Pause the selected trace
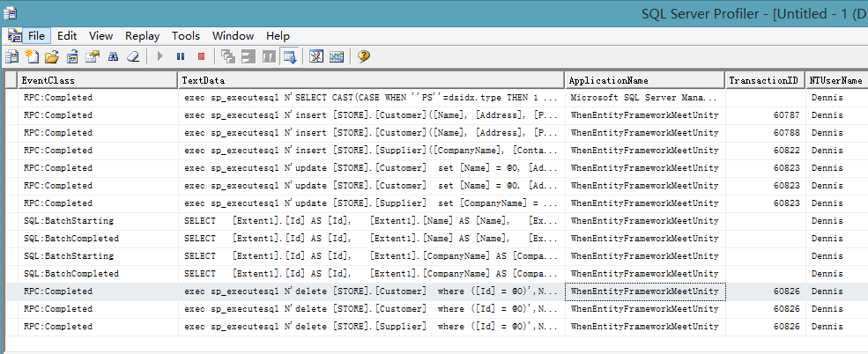868x354 pixels. [181, 56]
